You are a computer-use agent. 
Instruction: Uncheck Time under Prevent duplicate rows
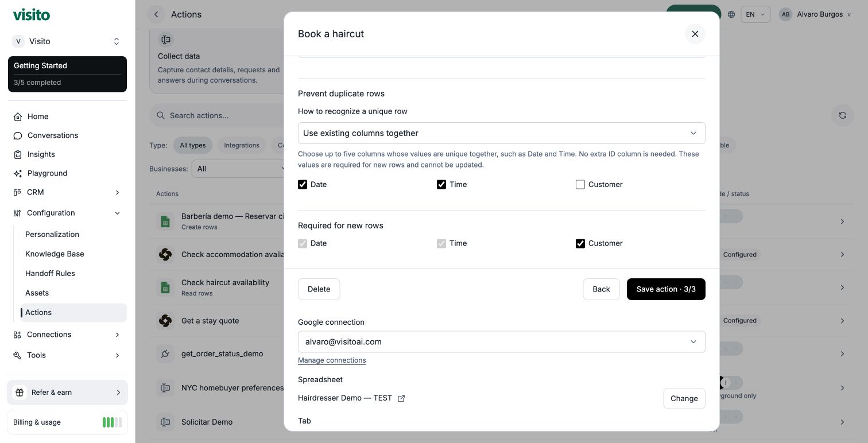(x=441, y=184)
